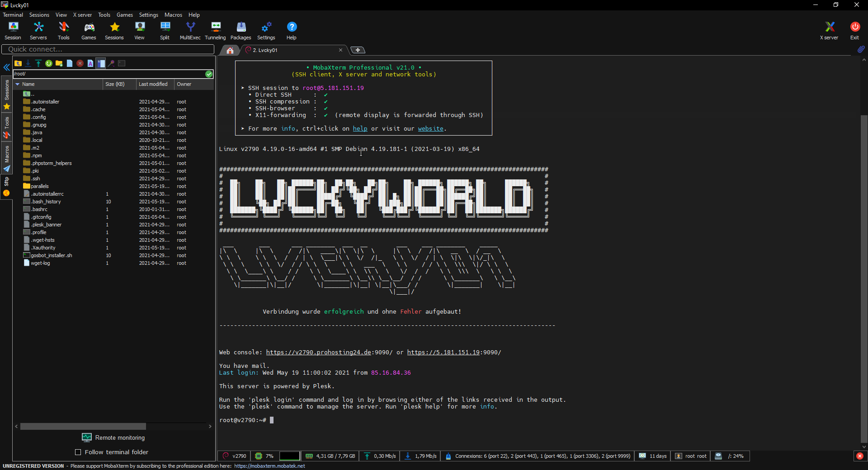Viewport: 868px width, 470px height.
Task: Open the prohosting24.de web console link
Action: point(318,352)
